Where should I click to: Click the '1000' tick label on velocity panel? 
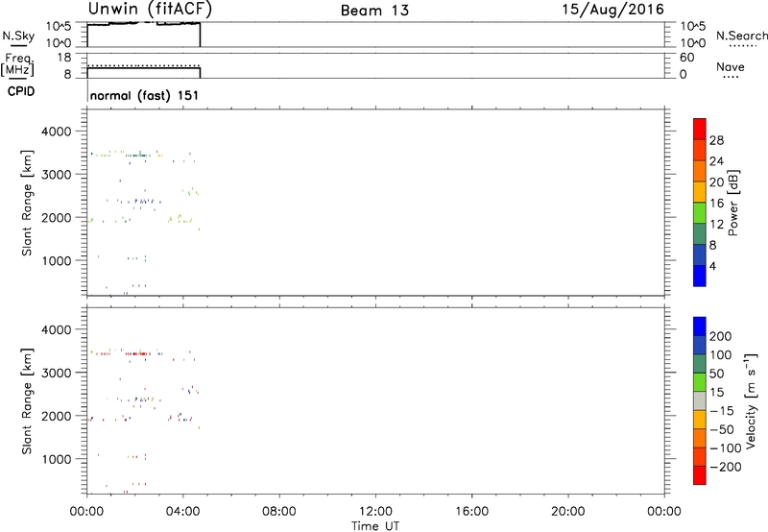[57, 459]
